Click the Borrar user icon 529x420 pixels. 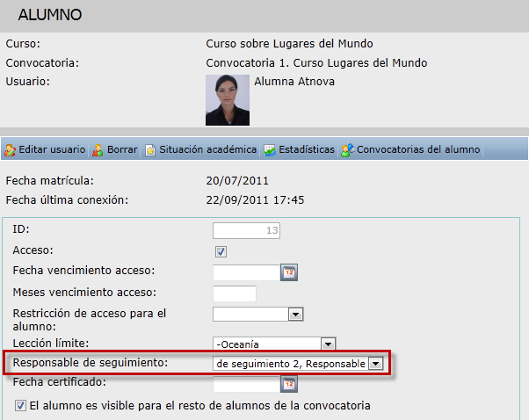pyautogui.click(x=98, y=150)
